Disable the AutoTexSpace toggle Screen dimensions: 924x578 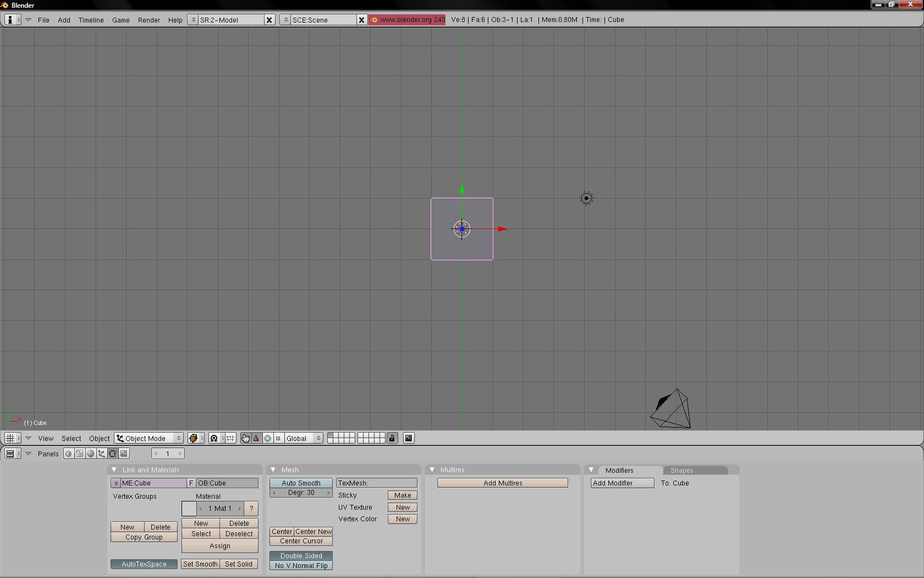click(x=144, y=564)
